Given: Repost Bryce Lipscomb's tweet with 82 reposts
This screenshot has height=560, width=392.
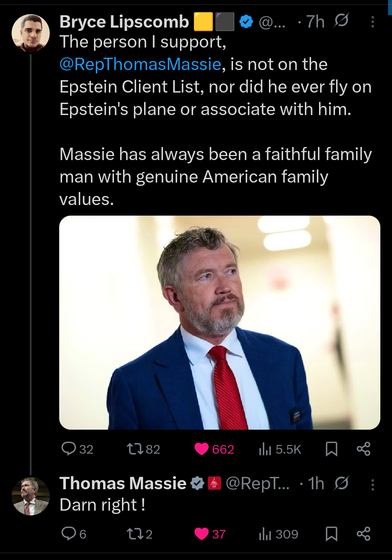Looking at the screenshot, I should point(143,449).
